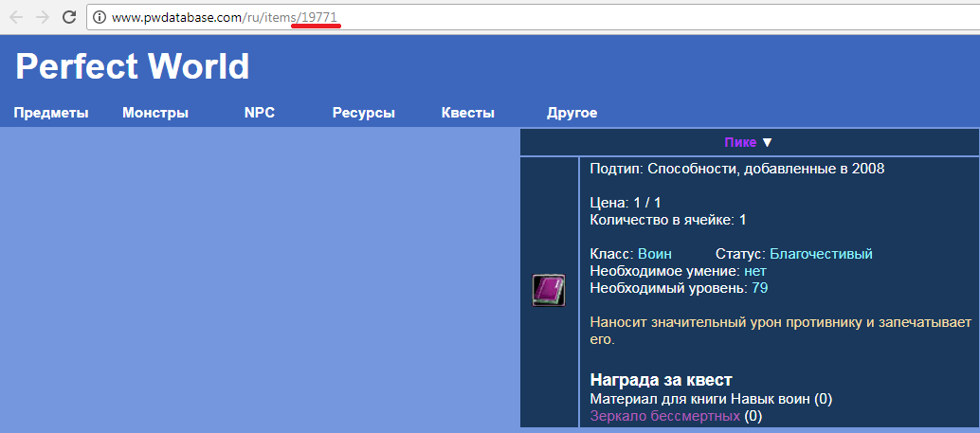Screen dimensions: 980x433
Task: Click the purple skill book item icon
Action: 549,291
